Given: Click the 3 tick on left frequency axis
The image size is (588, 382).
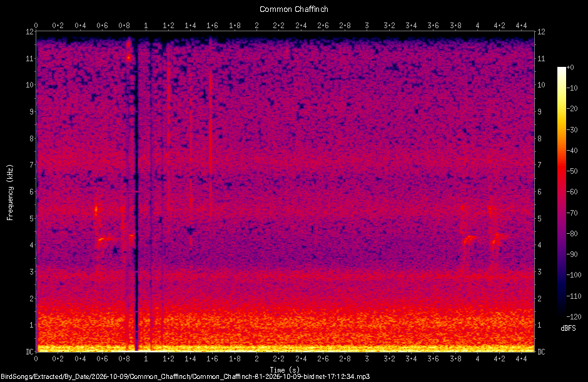Looking at the screenshot, I should click(31, 272).
